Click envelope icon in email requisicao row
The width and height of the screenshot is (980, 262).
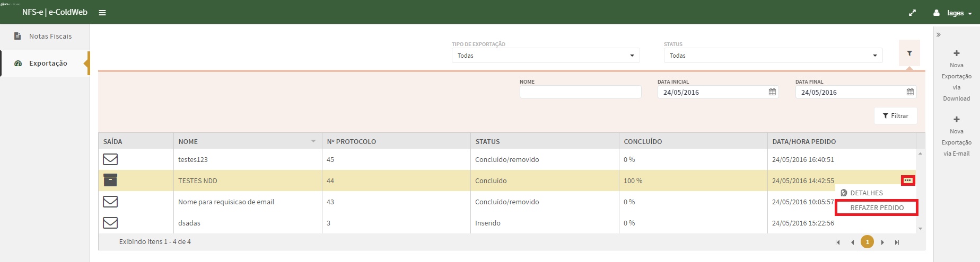(x=110, y=202)
